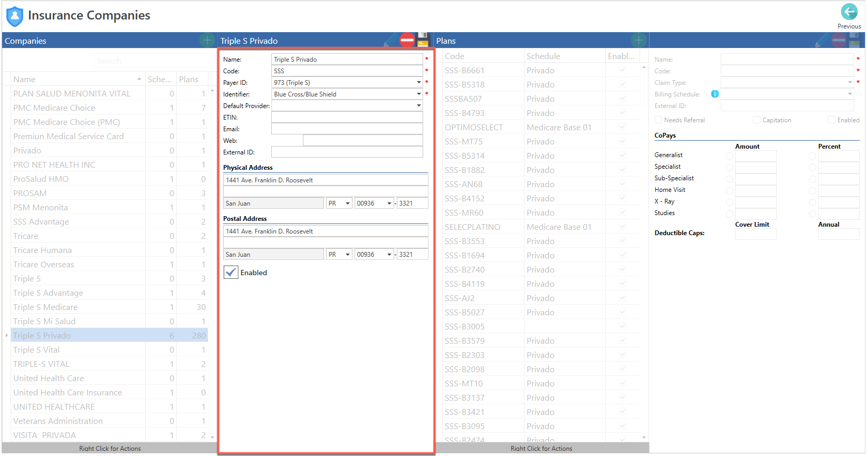Click Plans list scroll down arrow
Viewport: 868px width, 456px height.
pyautogui.click(x=644, y=437)
